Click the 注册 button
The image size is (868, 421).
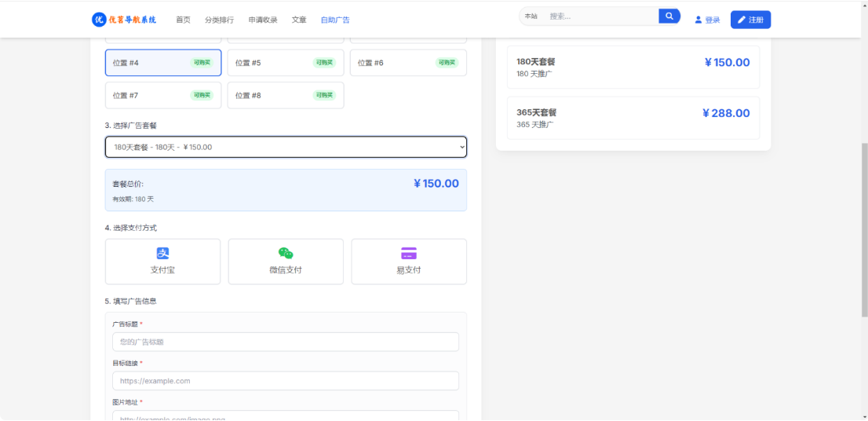click(750, 20)
